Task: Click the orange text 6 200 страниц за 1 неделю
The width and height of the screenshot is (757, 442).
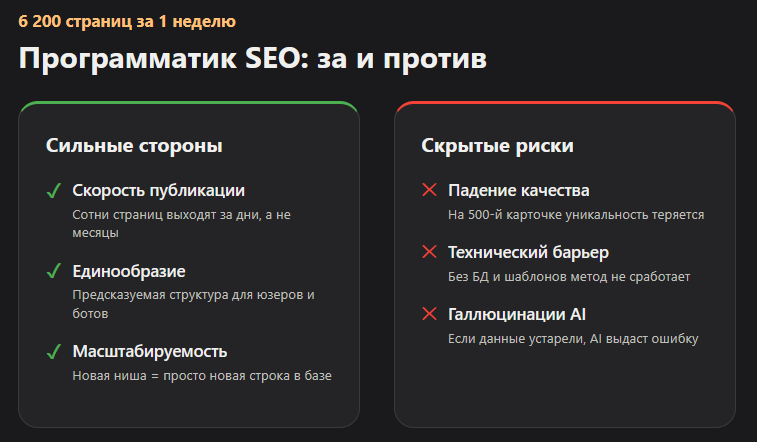Action: coord(127,22)
